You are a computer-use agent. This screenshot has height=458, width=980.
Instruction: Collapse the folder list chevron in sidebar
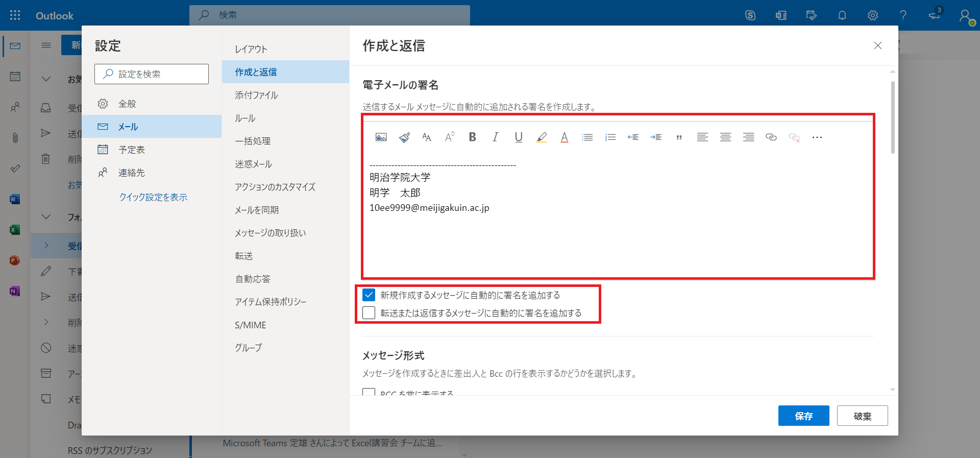pyautogui.click(x=46, y=217)
